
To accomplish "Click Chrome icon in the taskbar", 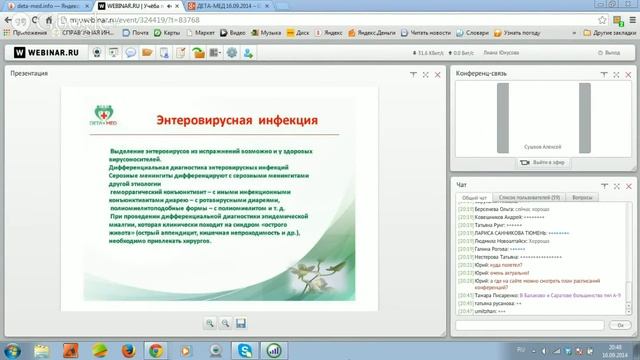I will tap(156, 351).
